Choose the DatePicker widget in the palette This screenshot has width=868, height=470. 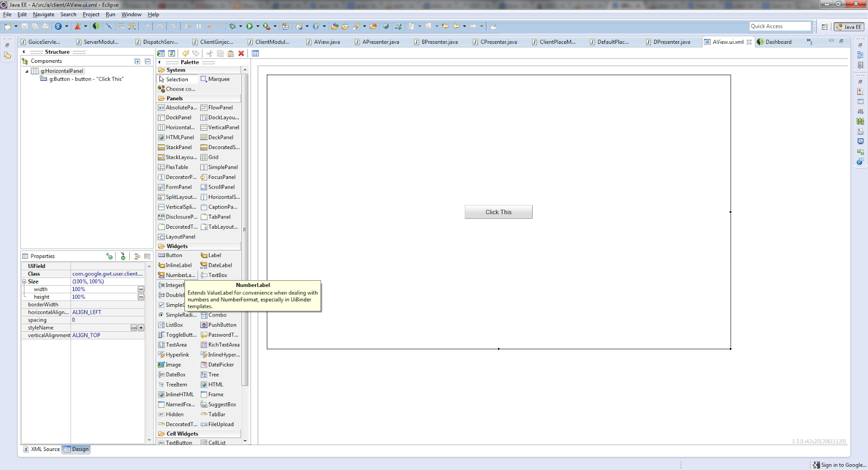[x=217, y=365]
